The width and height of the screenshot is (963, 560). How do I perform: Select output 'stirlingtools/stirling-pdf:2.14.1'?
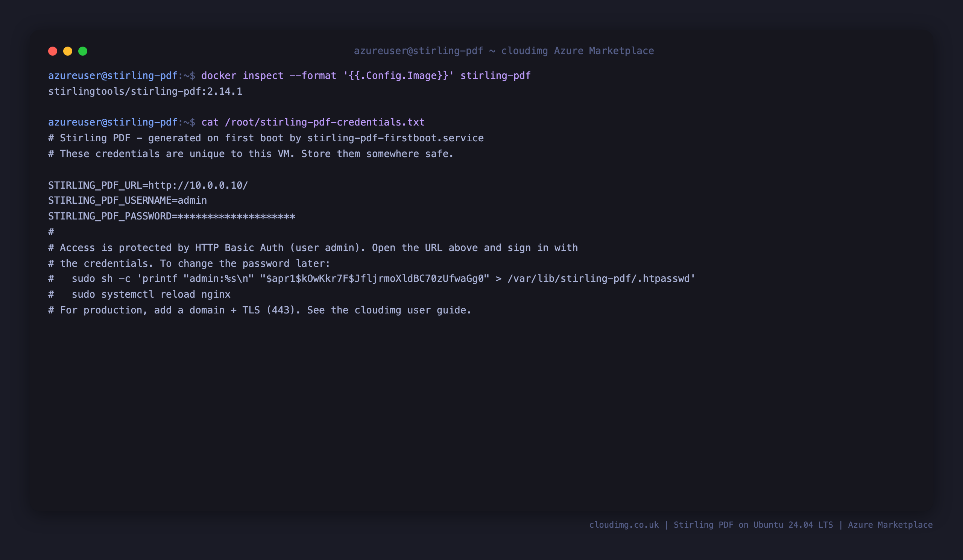145,91
